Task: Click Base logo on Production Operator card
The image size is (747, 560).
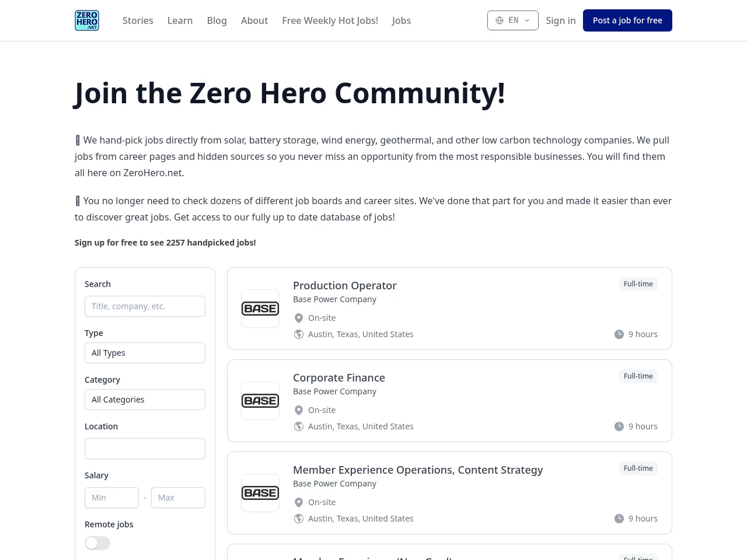Action: pyautogui.click(x=260, y=309)
